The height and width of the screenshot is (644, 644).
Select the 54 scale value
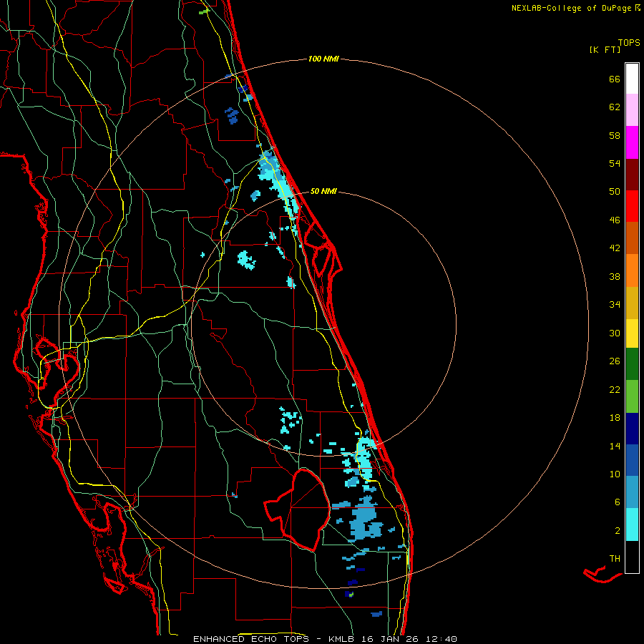[615, 163]
